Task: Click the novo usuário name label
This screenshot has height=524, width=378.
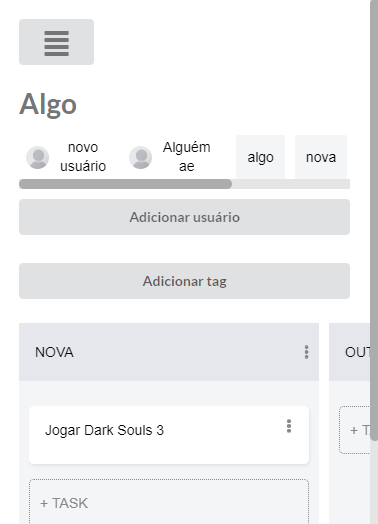Action: [83, 157]
